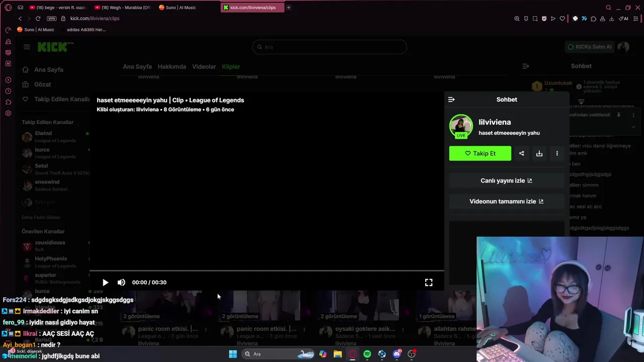
Task: Collapse the clip Sohbet panel icon
Action: tap(451, 100)
